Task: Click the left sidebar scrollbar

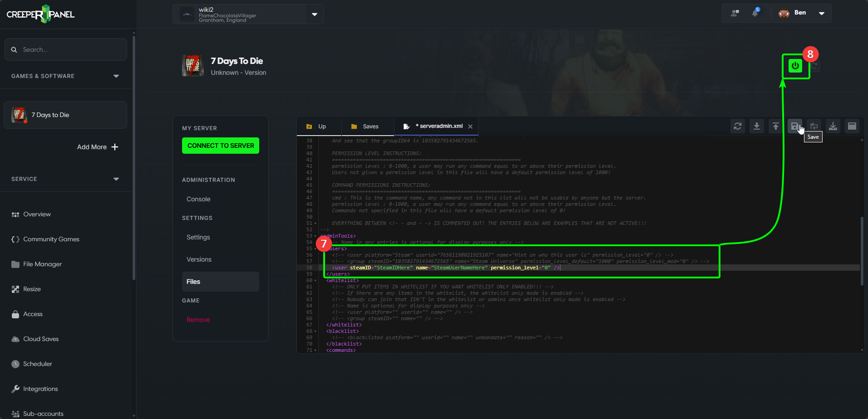Action: [133, 159]
